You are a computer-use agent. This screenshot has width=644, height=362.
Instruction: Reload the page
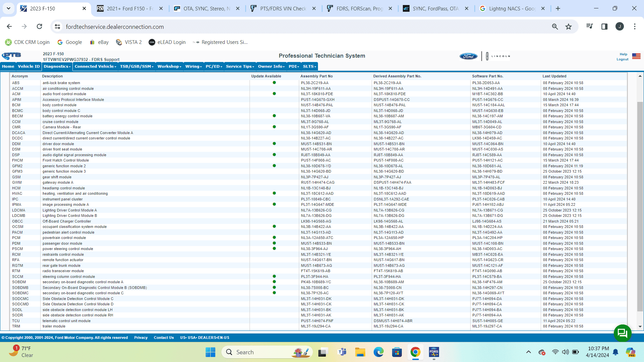[40, 26]
